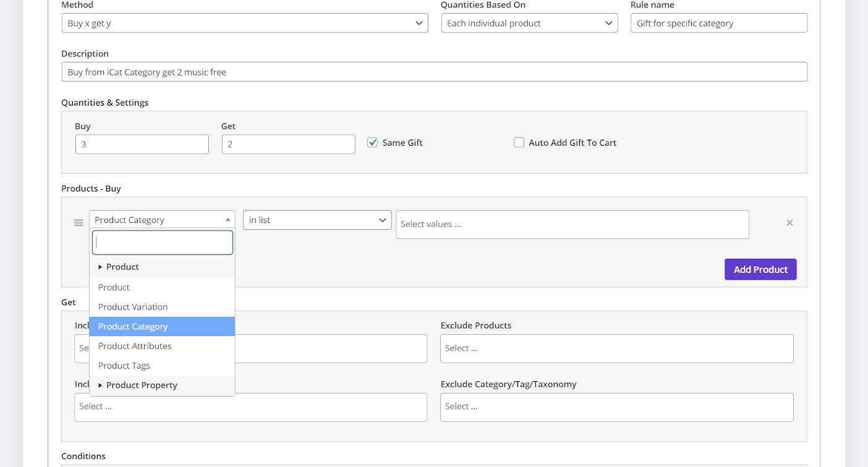Click the Select values field

point(572,224)
